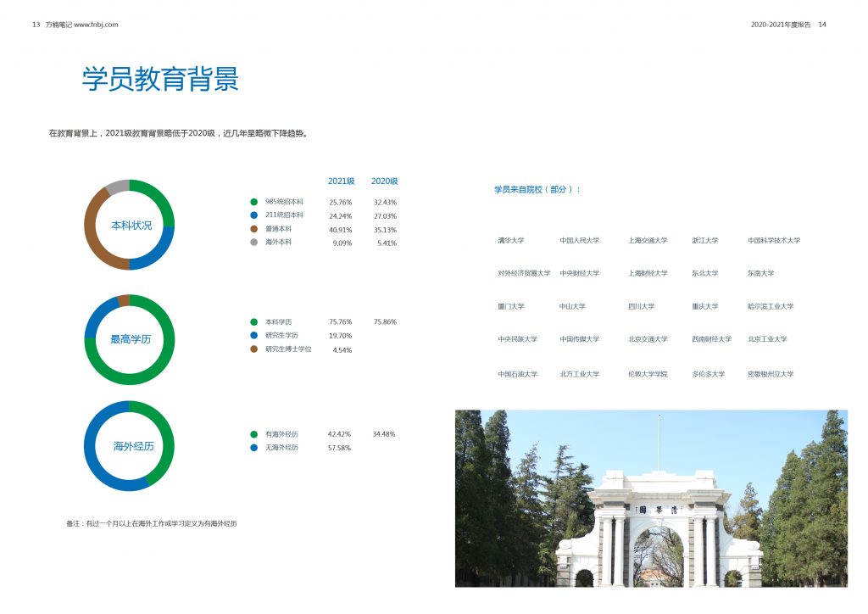The width and height of the screenshot is (868, 614).
Task: Click 多伦多大学 in the school list
Action: pyautogui.click(x=708, y=374)
